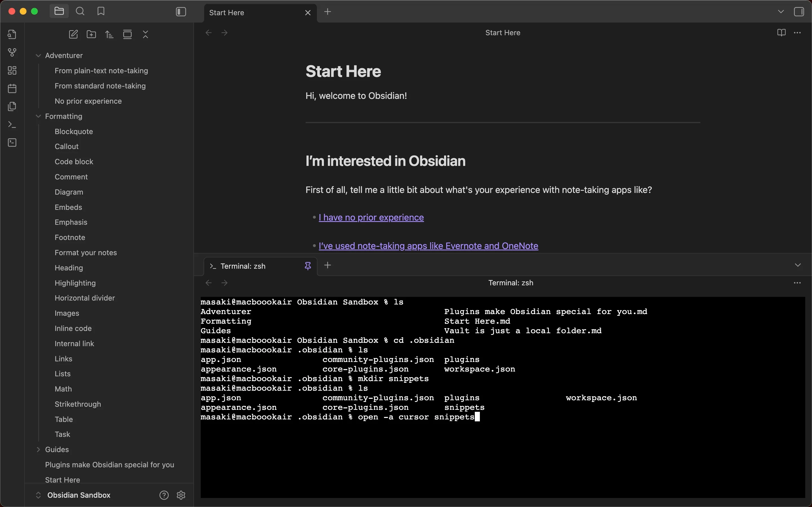Switch note to reading view
Viewport: 812px width, 507px height.
point(781,32)
